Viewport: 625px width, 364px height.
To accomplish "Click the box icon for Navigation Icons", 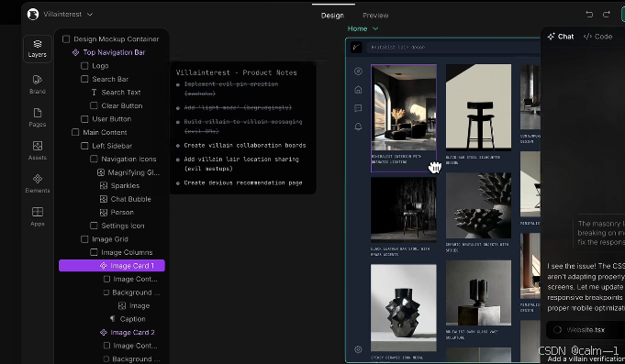I will tap(94, 159).
